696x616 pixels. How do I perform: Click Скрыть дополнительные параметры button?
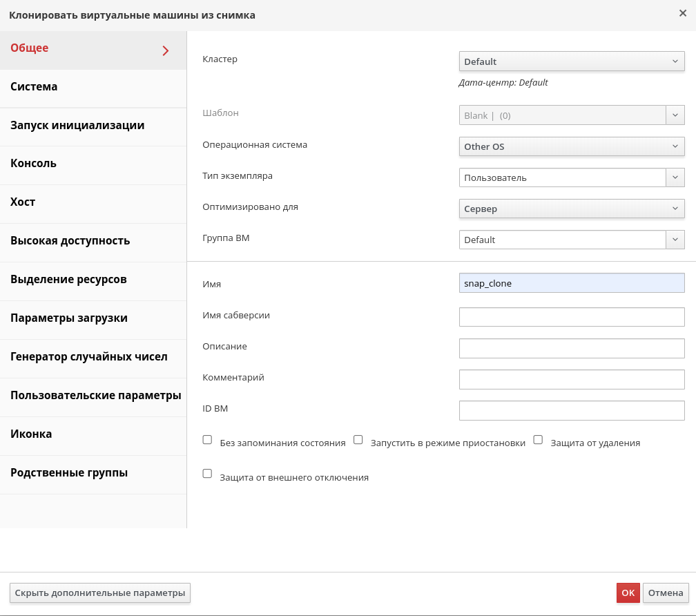100,593
